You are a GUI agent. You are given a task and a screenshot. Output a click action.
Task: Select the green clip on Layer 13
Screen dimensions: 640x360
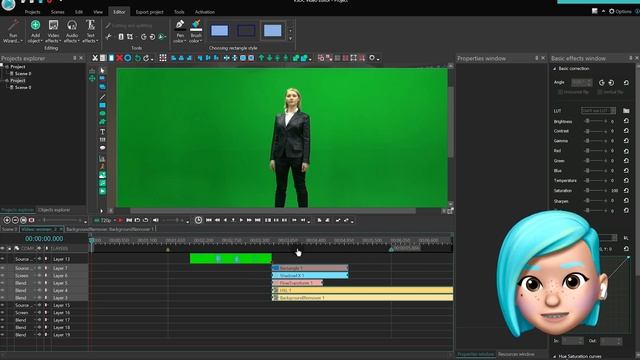[x=231, y=258]
